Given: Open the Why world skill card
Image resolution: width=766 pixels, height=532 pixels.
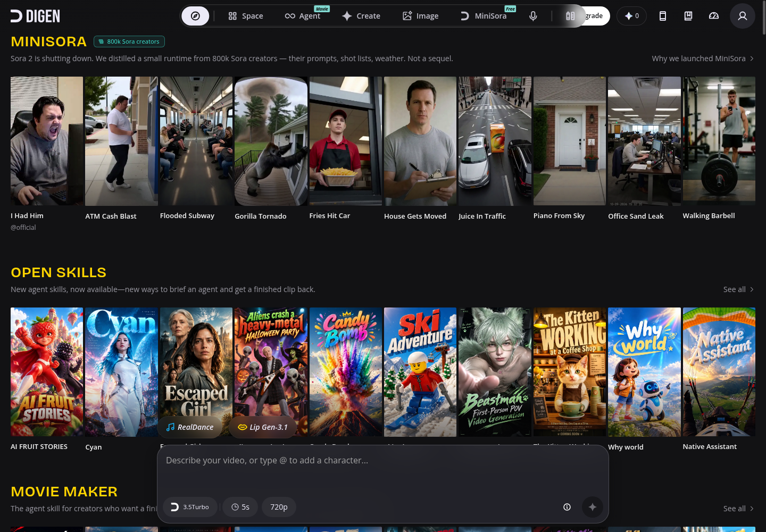Looking at the screenshot, I should coord(644,372).
